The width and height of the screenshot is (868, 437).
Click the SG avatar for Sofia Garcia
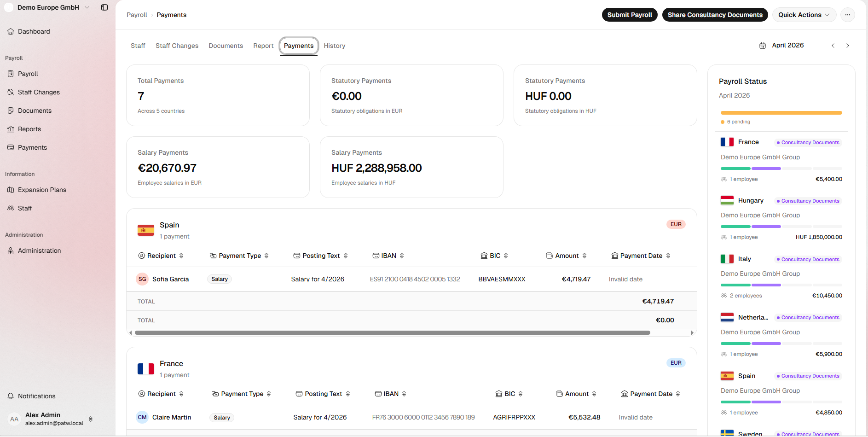point(142,279)
